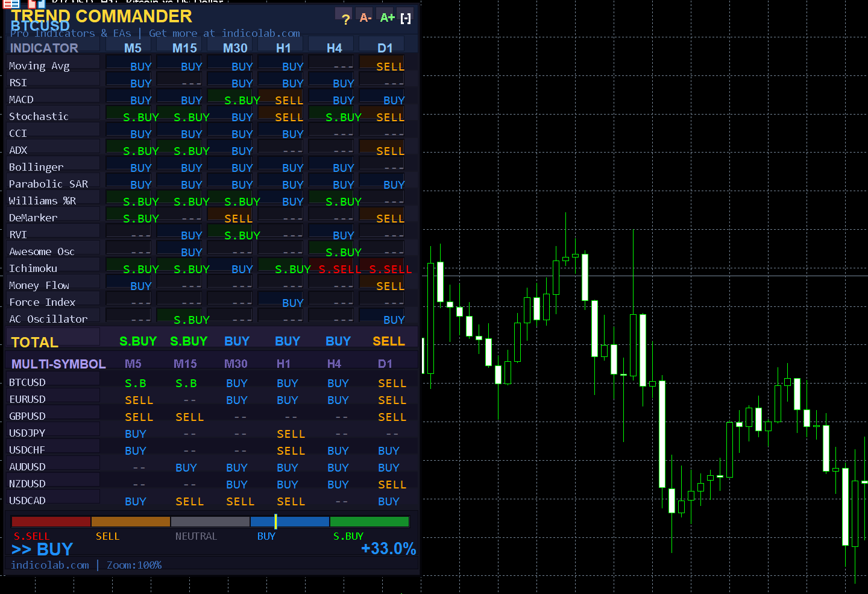Select the H4 timeframe column header

click(334, 48)
